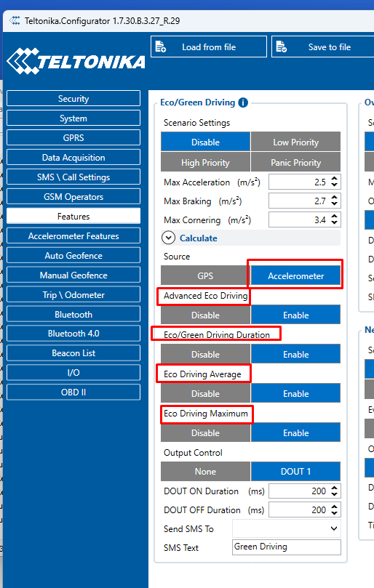Enable Eco Driving Average
The image size is (374, 588).
click(295, 393)
